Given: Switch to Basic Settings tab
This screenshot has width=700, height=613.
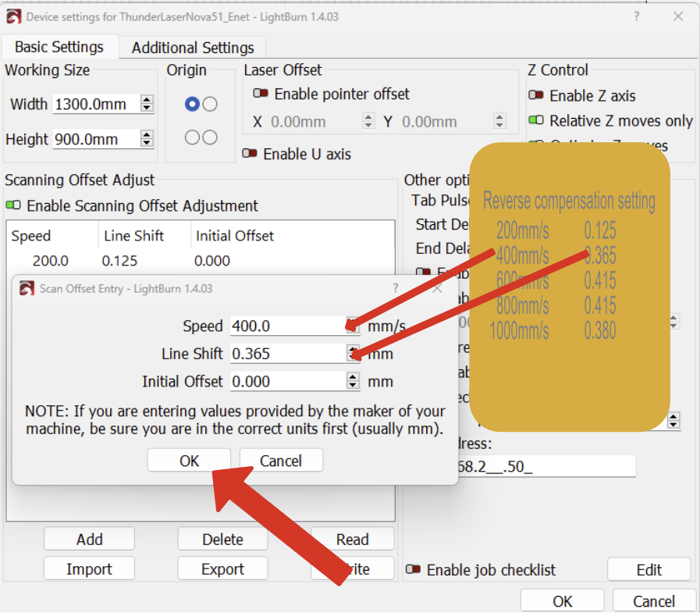Looking at the screenshot, I should coord(59,47).
